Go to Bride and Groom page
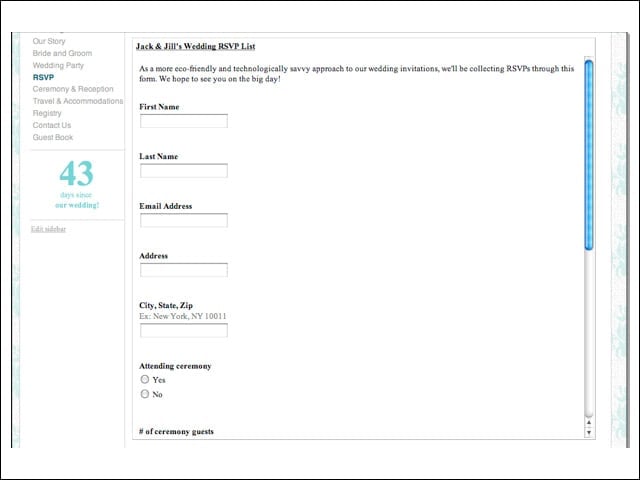640x480 pixels. pos(62,53)
